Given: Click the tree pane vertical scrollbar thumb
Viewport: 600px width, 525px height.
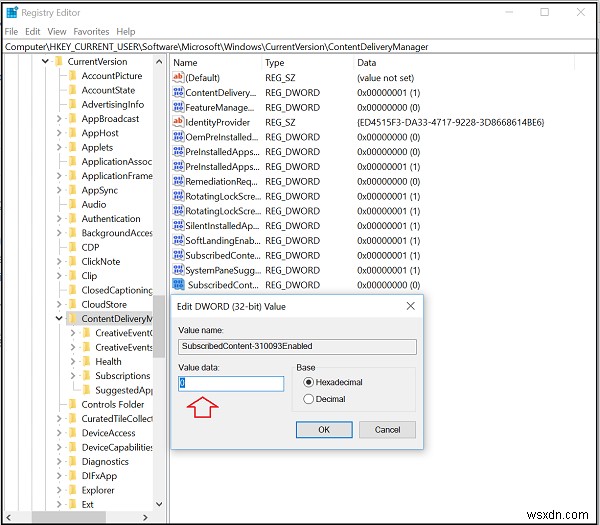Looking at the screenshot, I should coord(159,326).
